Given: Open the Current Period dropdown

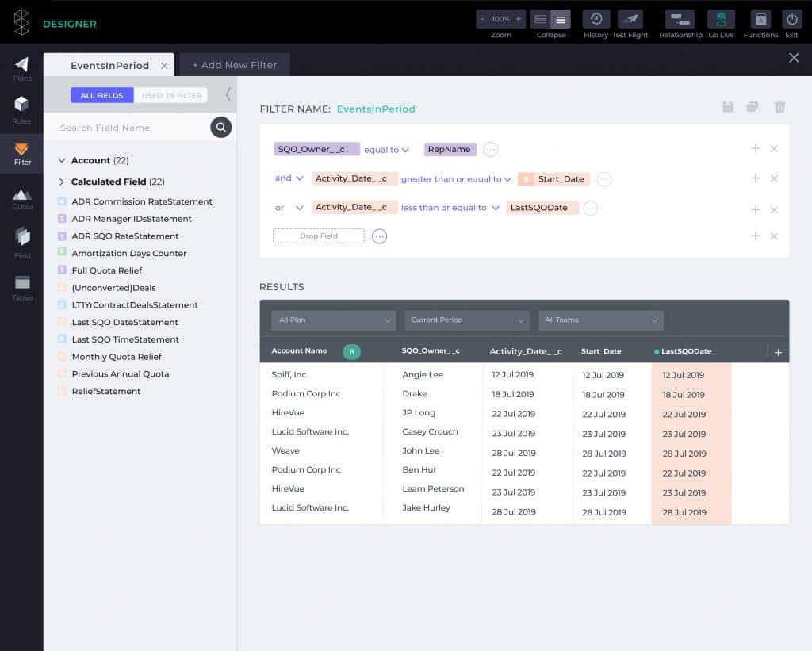Looking at the screenshot, I should (466, 320).
